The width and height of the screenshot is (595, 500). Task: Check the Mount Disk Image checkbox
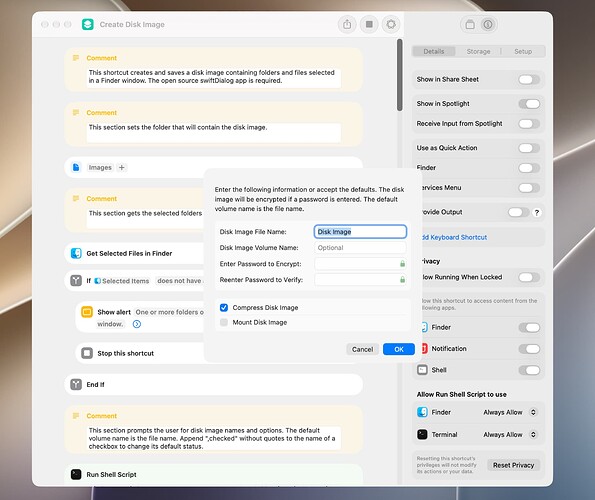coord(224,322)
